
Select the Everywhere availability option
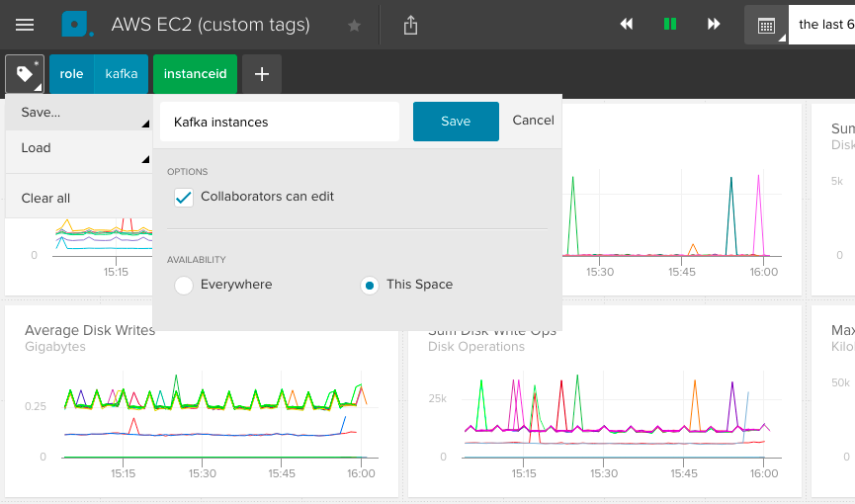[x=184, y=286]
